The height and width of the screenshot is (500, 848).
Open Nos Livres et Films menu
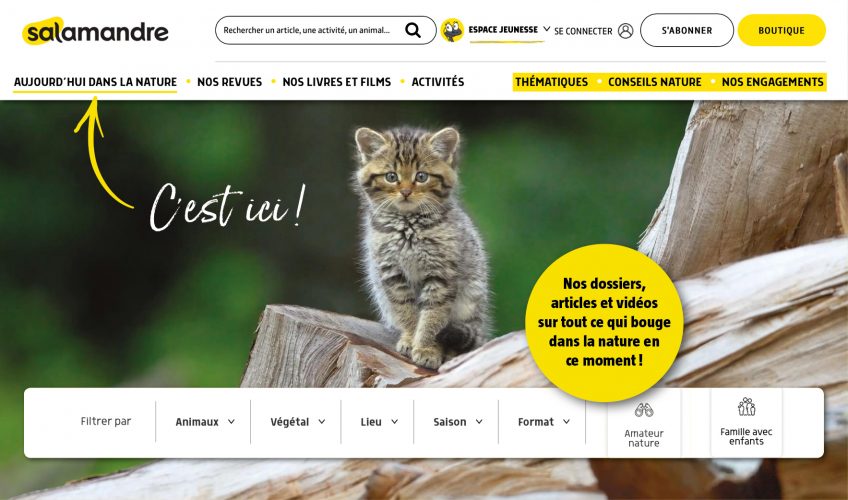tap(336, 82)
